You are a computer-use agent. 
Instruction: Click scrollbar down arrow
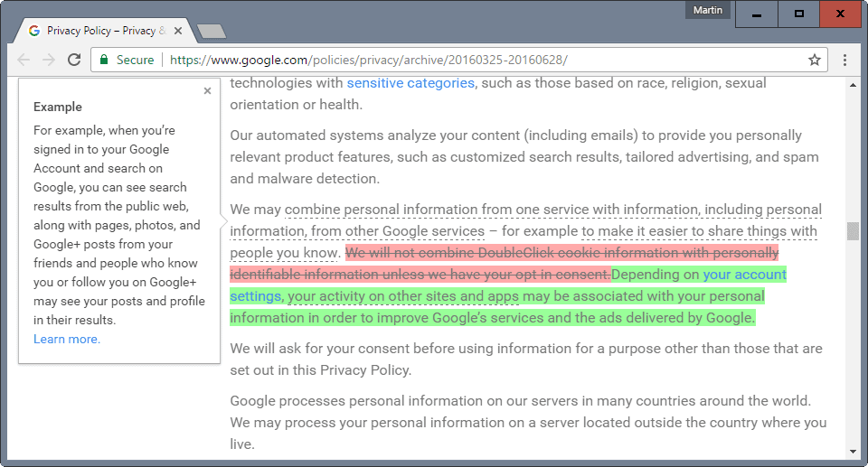(853, 452)
